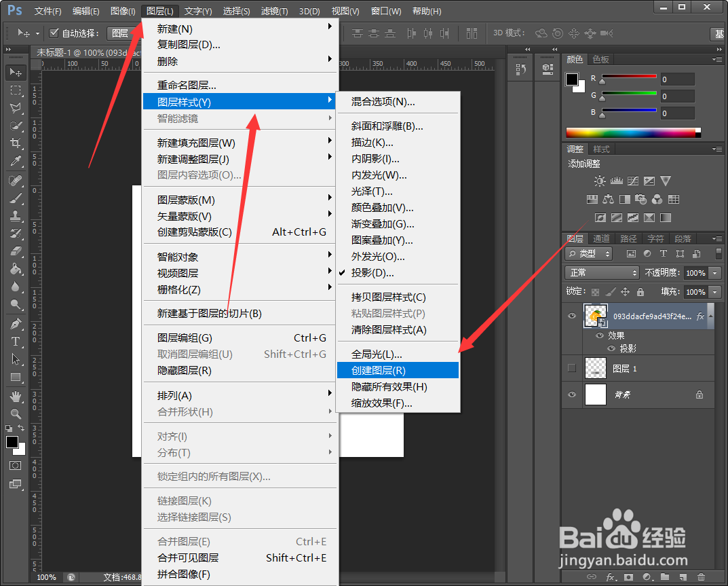Select the Move tool in toolbox

16,73
